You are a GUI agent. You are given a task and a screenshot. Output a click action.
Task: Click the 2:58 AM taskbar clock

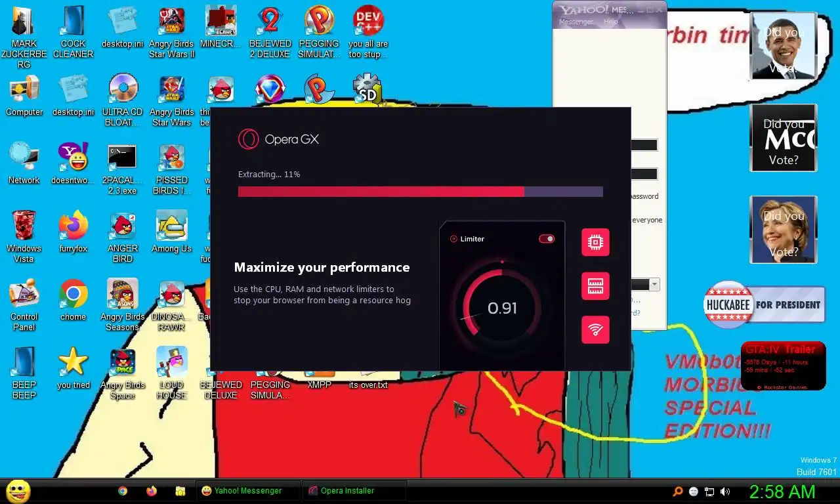(x=782, y=492)
